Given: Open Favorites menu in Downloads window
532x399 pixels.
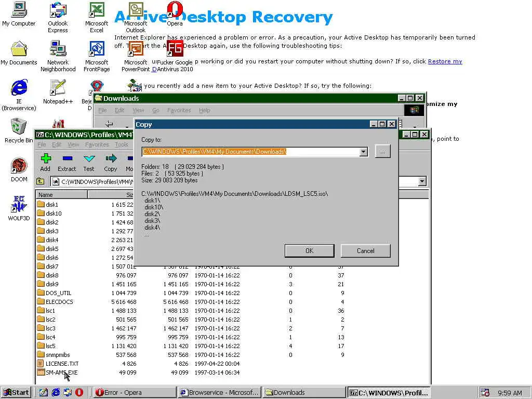Looking at the screenshot, I should [x=179, y=110].
